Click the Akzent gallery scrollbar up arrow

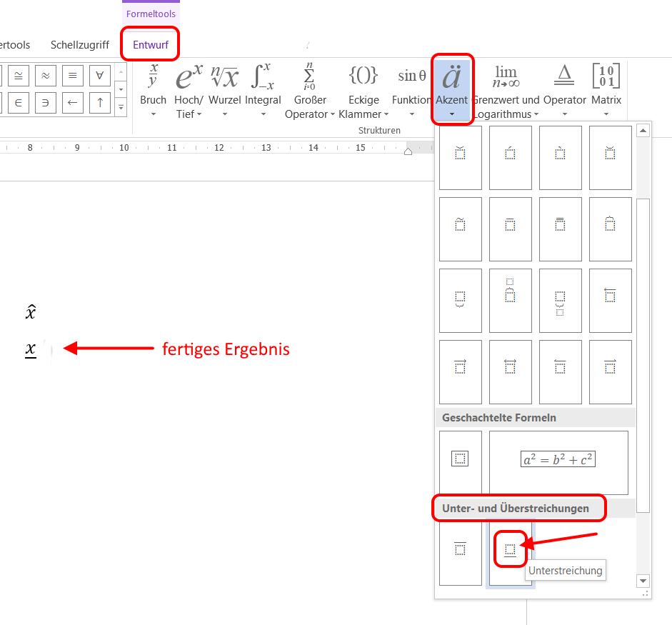pos(643,129)
